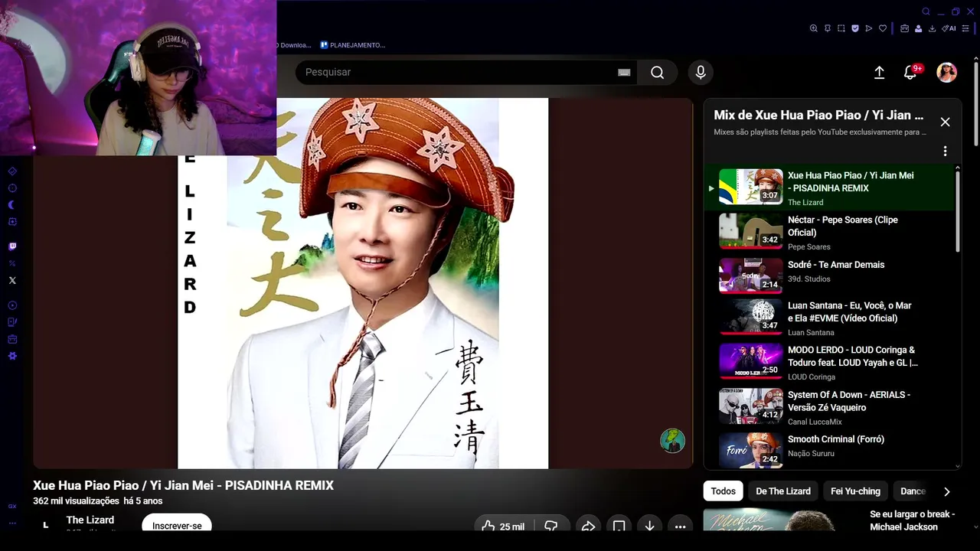Play Luan Santana Eu, Você, o Mar thumbnail

coord(750,317)
